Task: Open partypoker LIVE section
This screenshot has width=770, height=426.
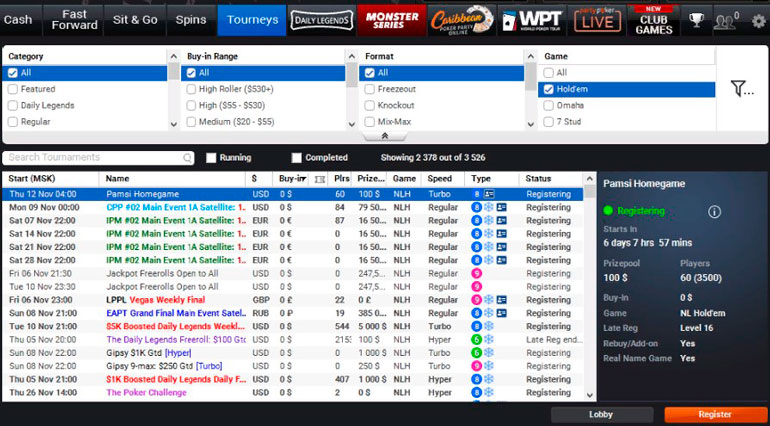Action: [x=593, y=19]
